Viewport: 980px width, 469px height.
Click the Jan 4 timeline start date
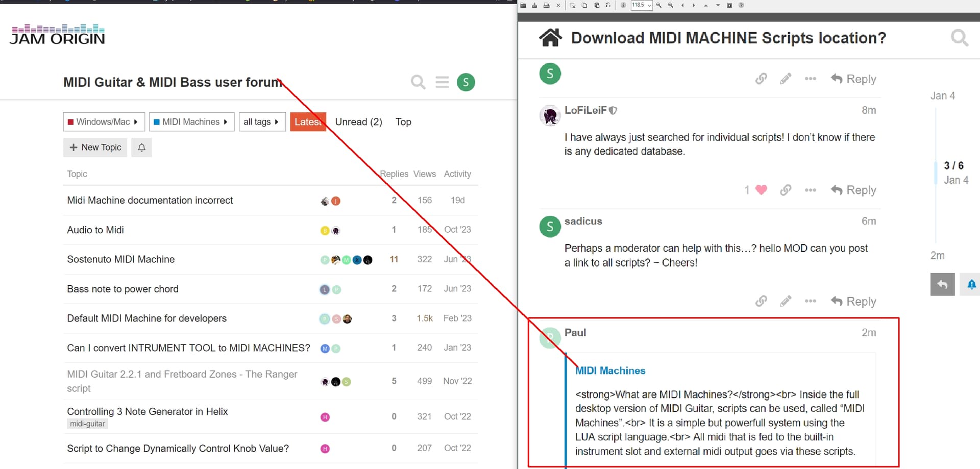(x=943, y=96)
